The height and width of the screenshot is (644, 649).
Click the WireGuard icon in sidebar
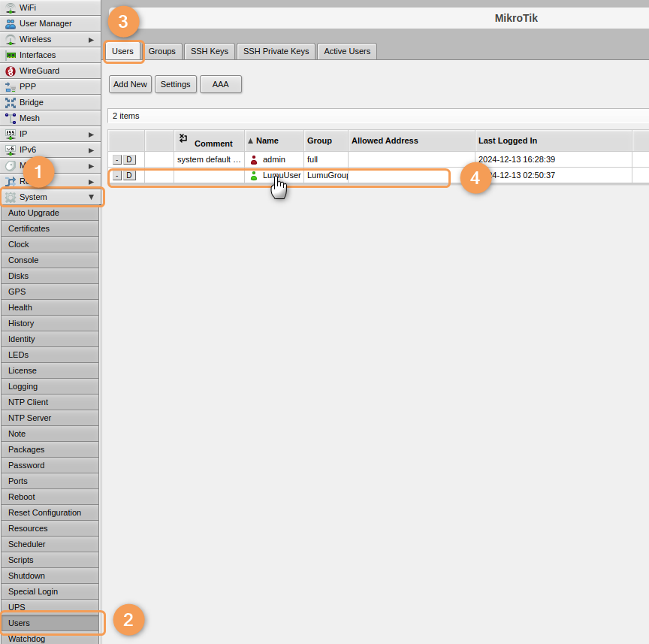click(11, 71)
